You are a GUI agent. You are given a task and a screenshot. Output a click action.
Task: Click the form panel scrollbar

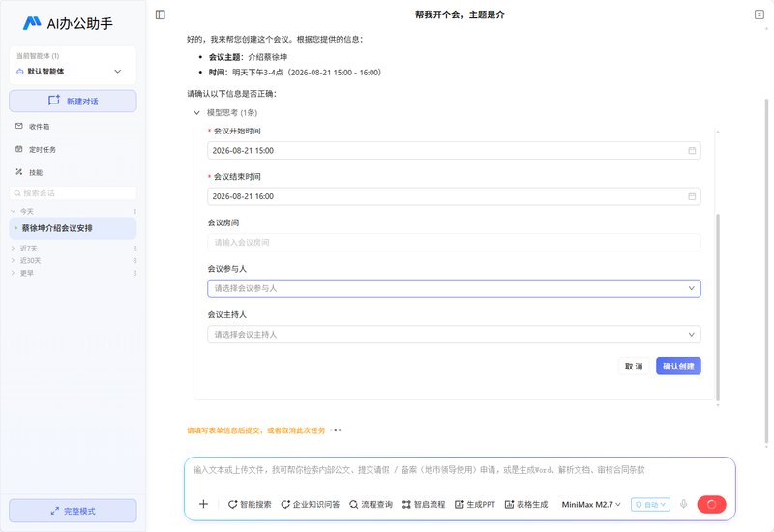pos(718,307)
